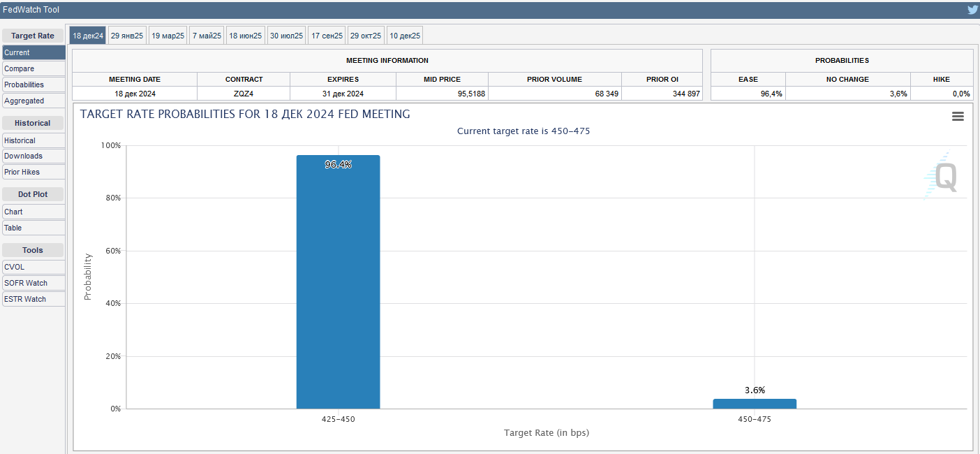Click the Historical sidebar section header
The height and width of the screenshot is (454, 980).
[x=33, y=123]
